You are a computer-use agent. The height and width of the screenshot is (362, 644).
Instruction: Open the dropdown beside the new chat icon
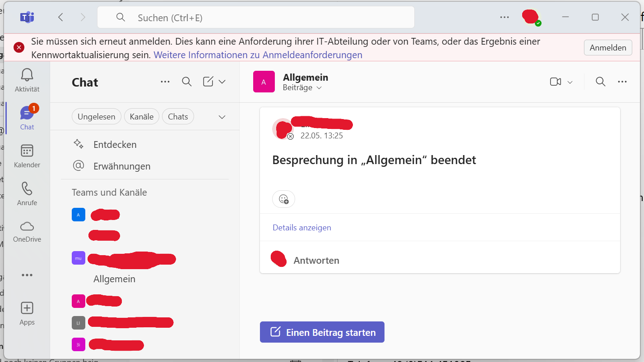[x=222, y=82]
